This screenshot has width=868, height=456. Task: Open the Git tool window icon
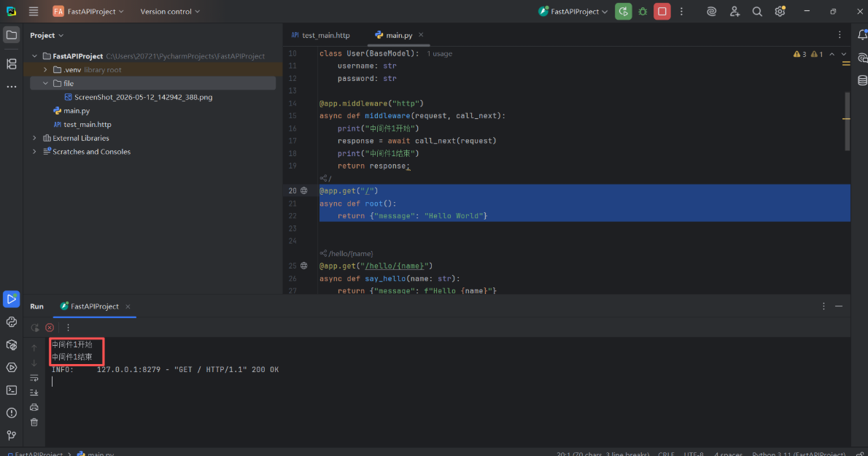pos(11,436)
